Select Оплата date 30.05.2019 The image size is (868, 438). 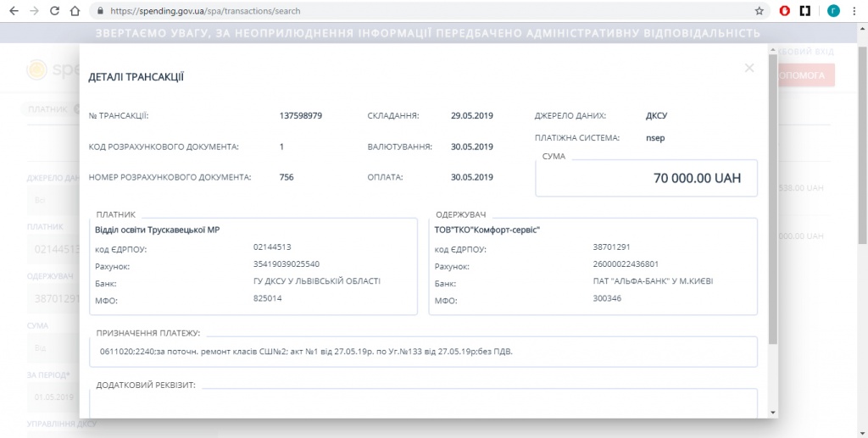pos(471,178)
